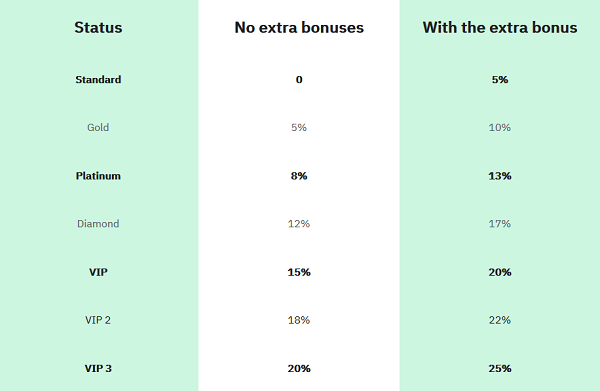Click Diamond's 12% value
600x391 pixels.
tap(299, 224)
